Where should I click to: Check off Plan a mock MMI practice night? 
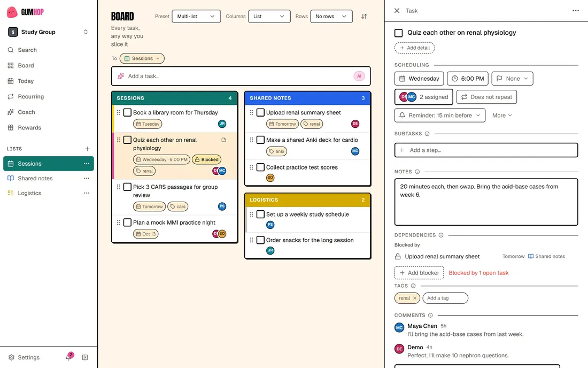(x=128, y=223)
